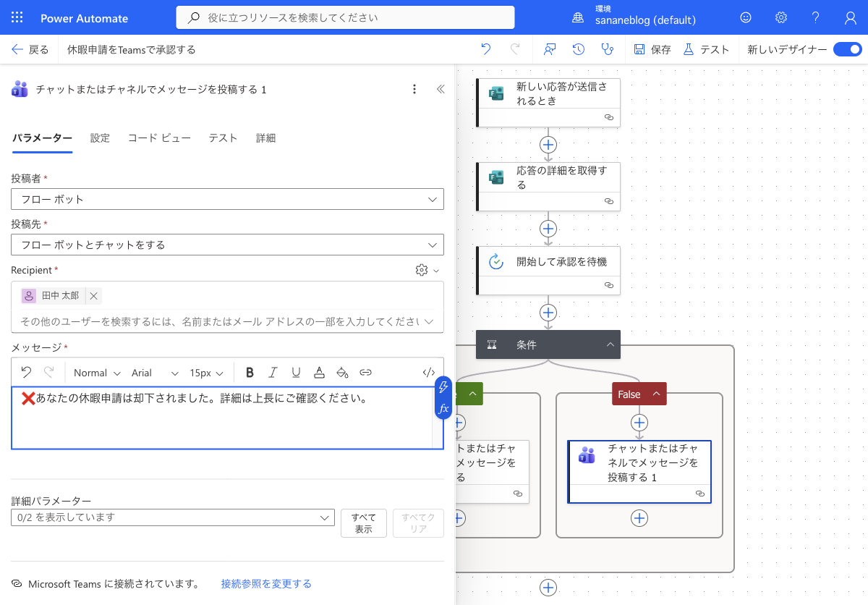868x605 pixels.
Task: Switch to the 詳細 tab
Action: click(265, 138)
